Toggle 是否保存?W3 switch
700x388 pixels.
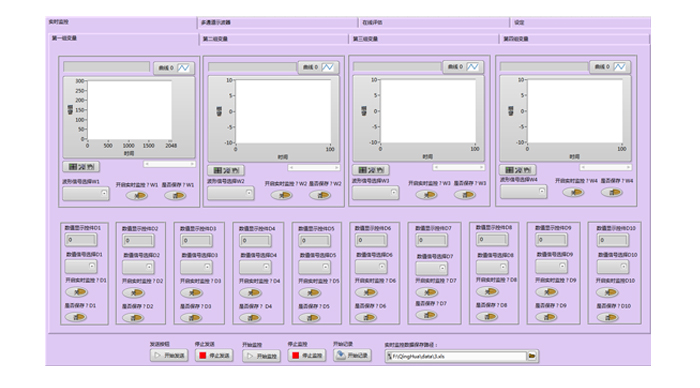point(465,195)
